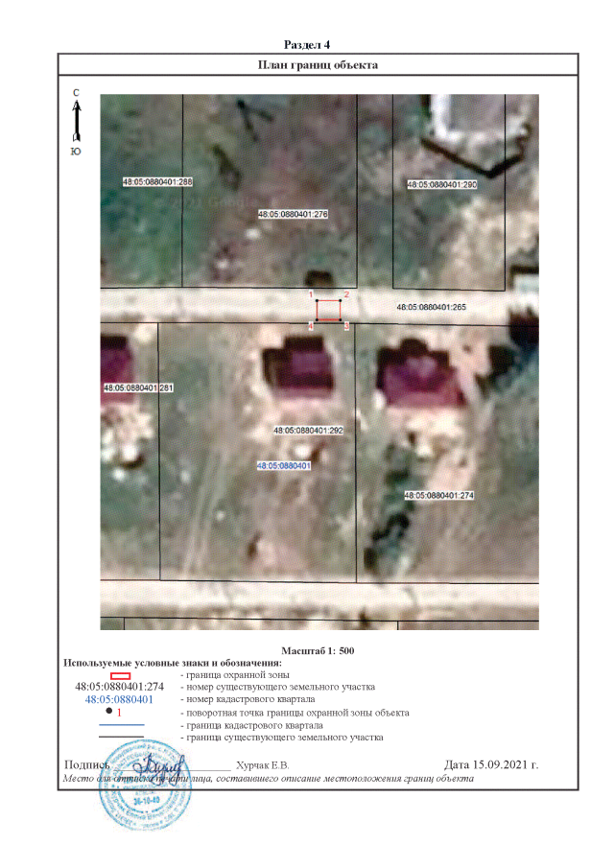The width and height of the screenshot is (614, 868).
Task: Select parcel label 48:05:0880401:288
Action: click(158, 181)
